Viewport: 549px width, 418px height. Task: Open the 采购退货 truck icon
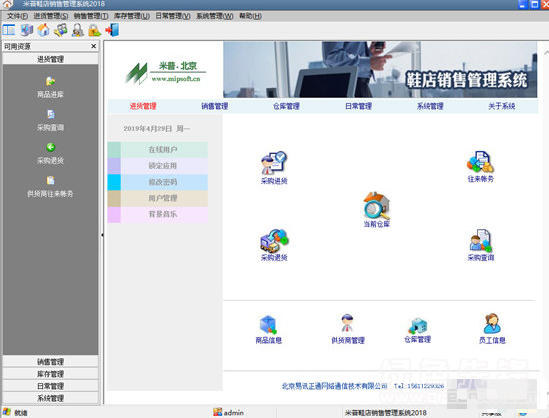274,241
